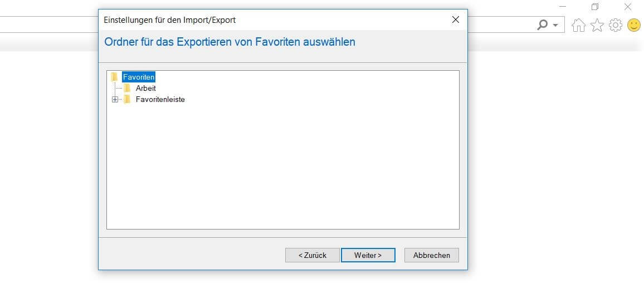The image size is (644, 283).
Task: Continue with the Weiter button
Action: point(368,255)
